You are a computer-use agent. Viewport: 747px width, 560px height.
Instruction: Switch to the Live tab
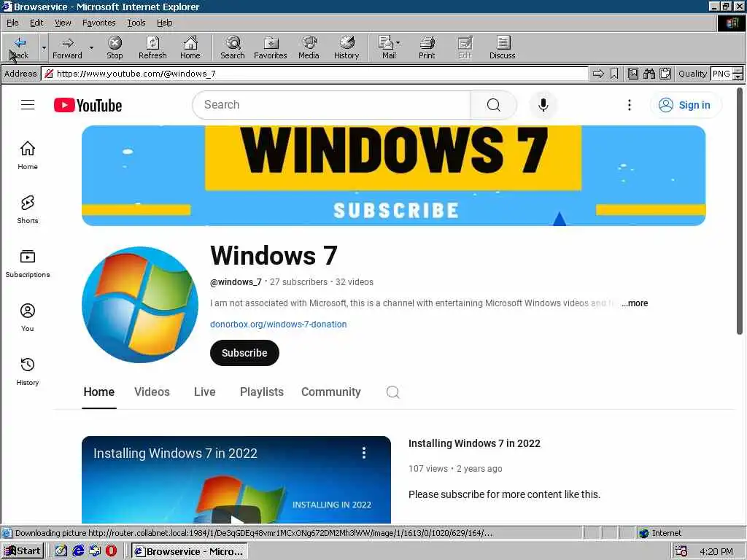coord(205,392)
